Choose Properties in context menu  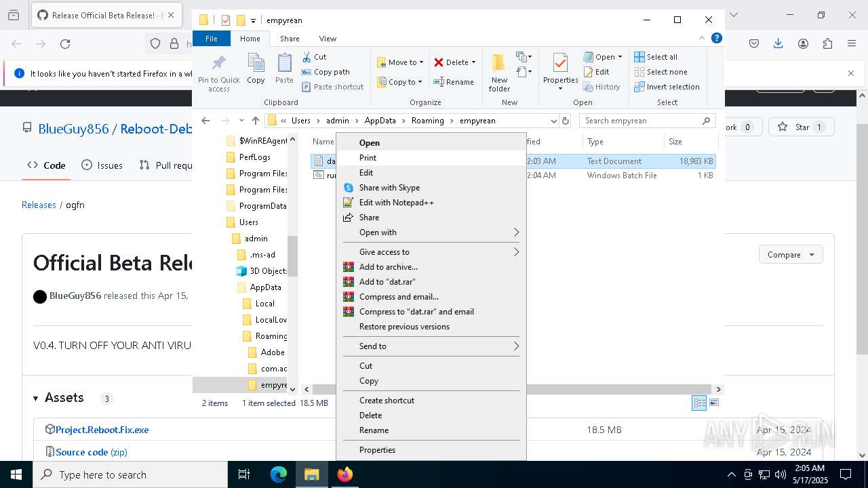[431, 449]
